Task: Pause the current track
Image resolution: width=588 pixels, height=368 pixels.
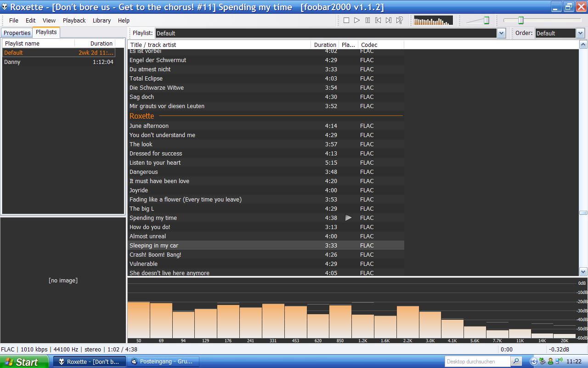Action: click(367, 20)
